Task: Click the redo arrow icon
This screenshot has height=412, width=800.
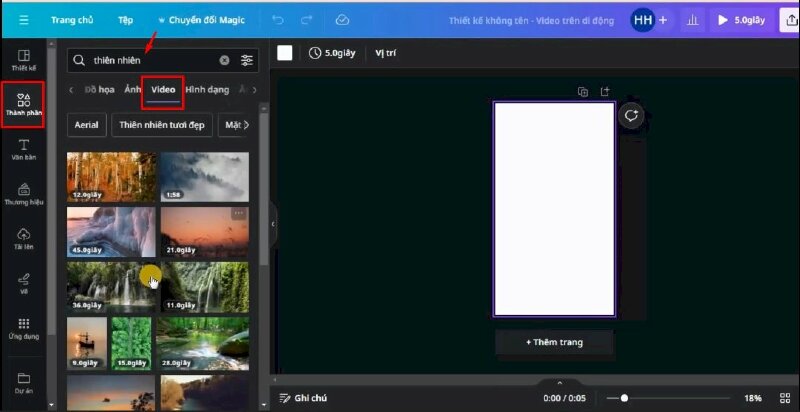Action: 307,19
